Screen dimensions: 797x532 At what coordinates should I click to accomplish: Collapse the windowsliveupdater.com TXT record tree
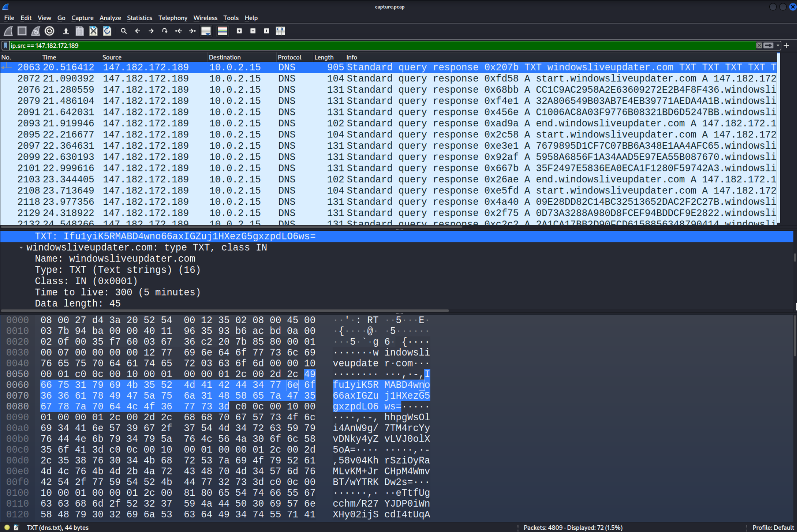point(21,248)
